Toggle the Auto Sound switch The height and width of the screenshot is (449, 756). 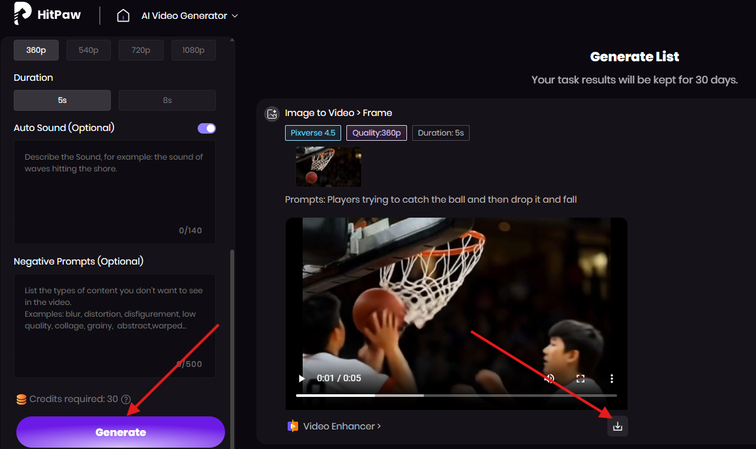(x=207, y=128)
